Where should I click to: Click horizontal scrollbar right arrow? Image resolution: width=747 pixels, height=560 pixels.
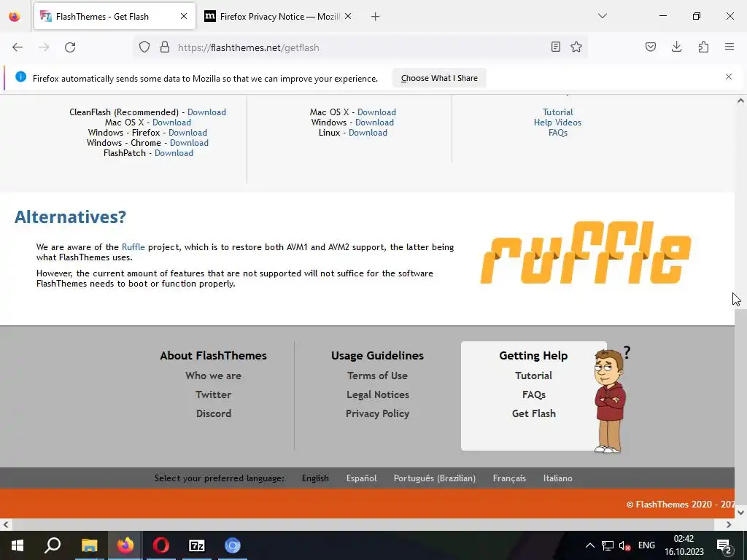729,524
